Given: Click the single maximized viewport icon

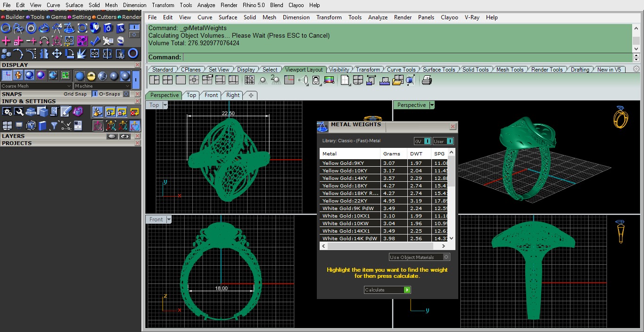Looking at the screenshot, I should 180,80.
